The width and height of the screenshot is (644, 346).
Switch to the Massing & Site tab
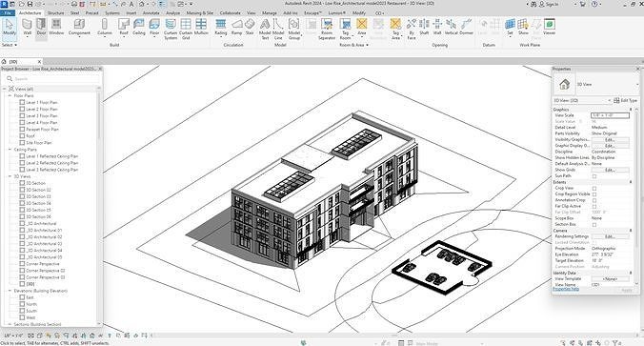click(200, 13)
